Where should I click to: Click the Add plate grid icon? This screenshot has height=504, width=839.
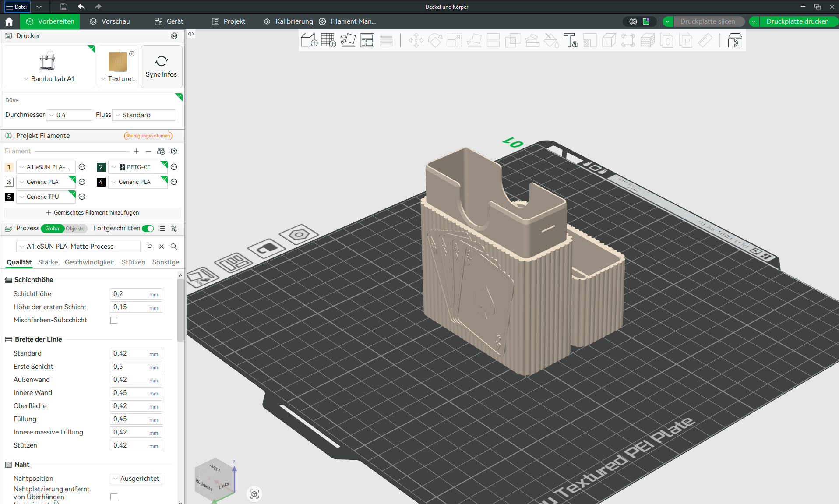coord(328,40)
